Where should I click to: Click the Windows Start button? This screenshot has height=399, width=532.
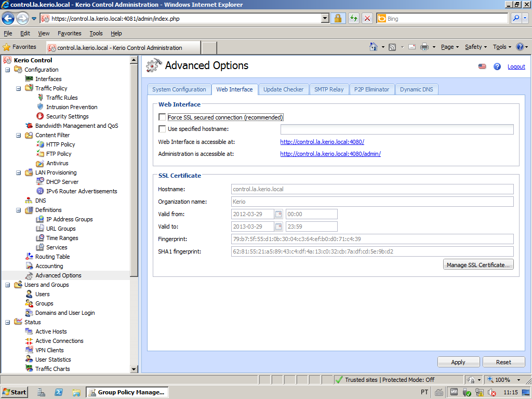14,392
